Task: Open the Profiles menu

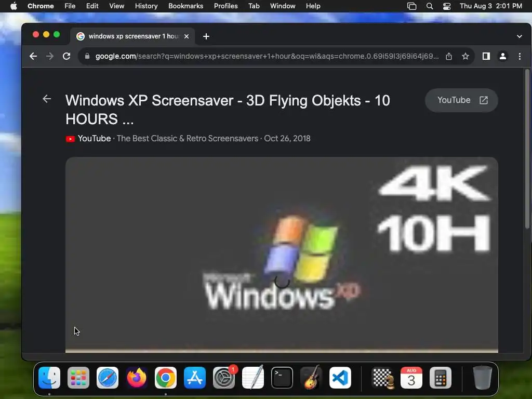Action: coord(225,6)
